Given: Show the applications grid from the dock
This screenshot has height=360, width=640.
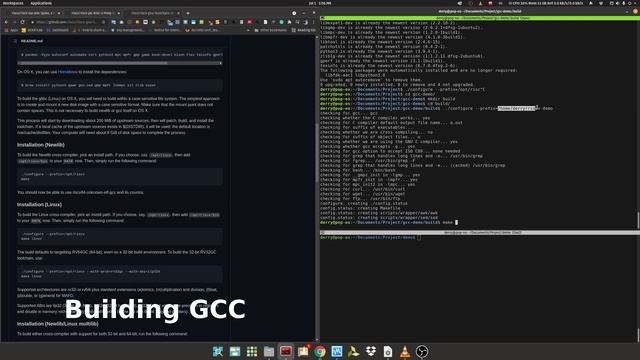Looking at the screenshot, I should [252, 351].
